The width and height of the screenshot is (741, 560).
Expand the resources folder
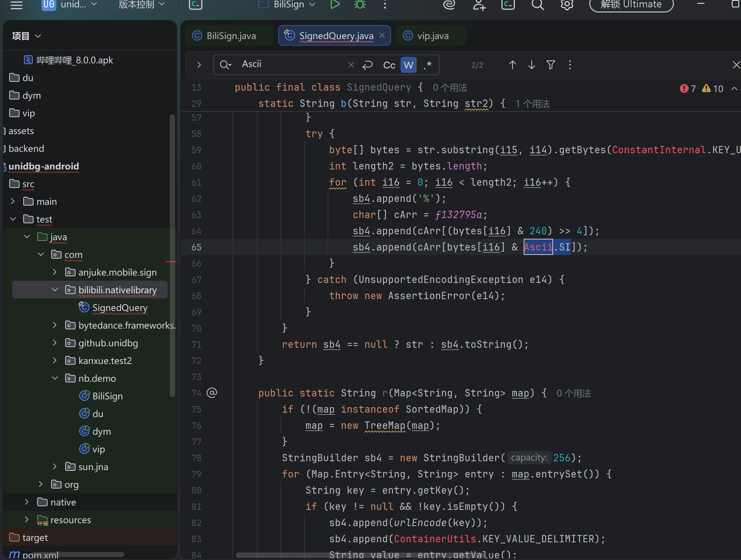click(x=27, y=520)
